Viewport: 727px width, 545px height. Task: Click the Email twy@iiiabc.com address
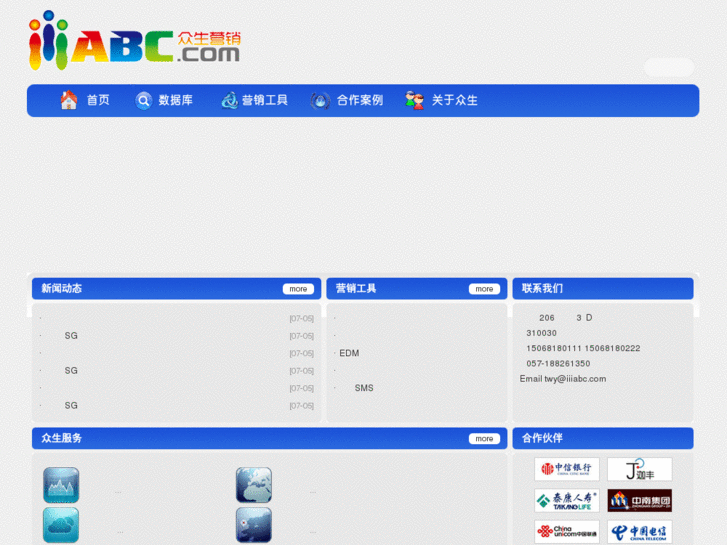coord(563,379)
